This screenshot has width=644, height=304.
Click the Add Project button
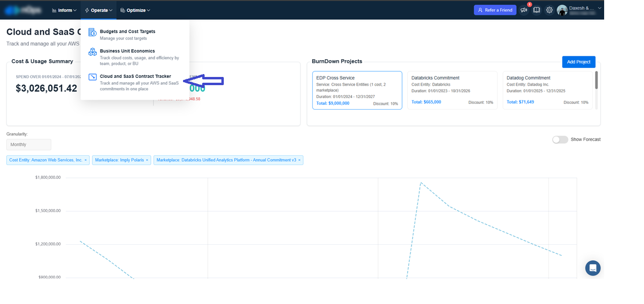pyautogui.click(x=579, y=62)
